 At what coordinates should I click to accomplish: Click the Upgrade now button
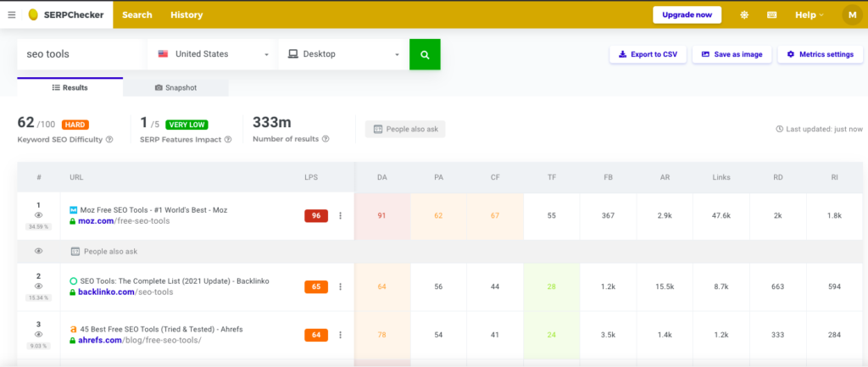pyautogui.click(x=687, y=15)
